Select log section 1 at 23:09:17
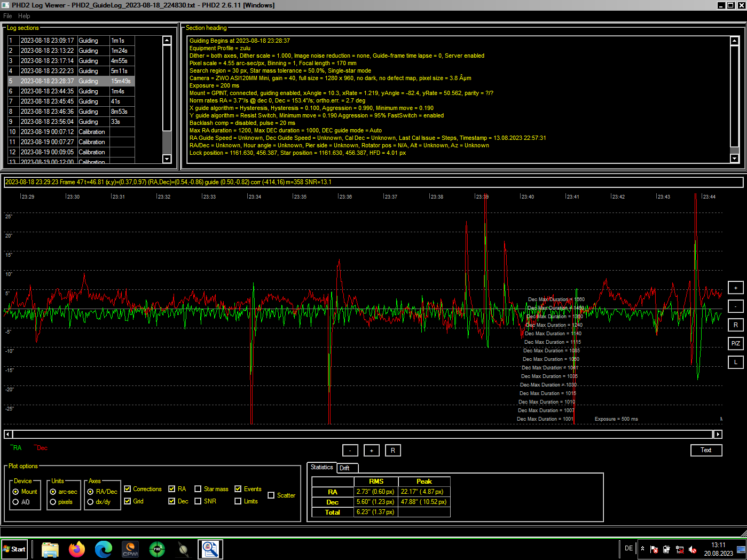Image resolution: width=747 pixels, height=560 pixels. (70, 41)
